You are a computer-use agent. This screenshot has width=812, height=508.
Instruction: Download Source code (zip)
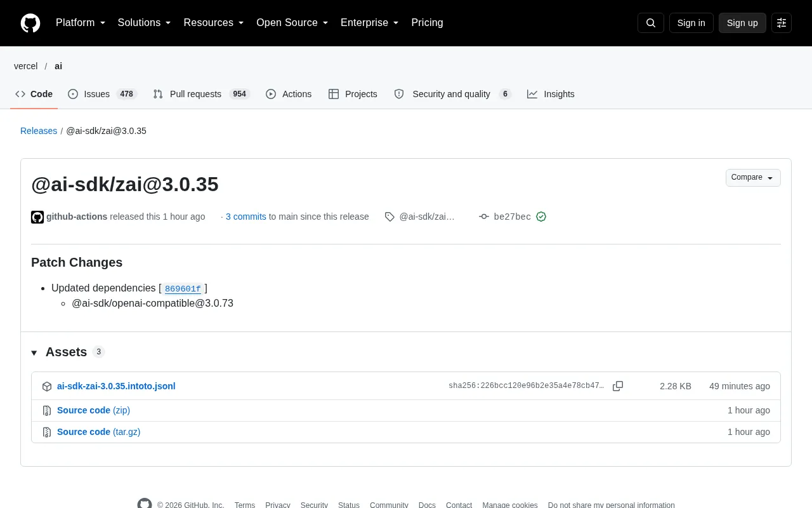pyautogui.click(x=93, y=410)
